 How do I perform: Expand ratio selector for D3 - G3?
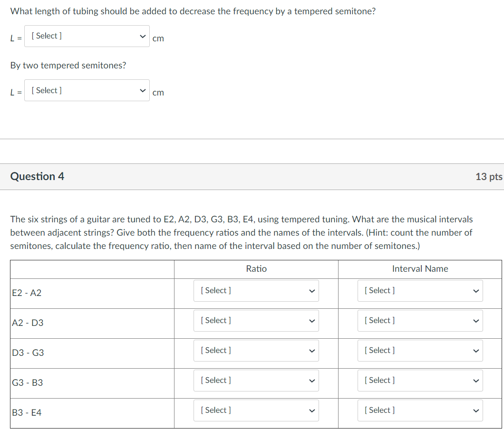click(x=256, y=350)
